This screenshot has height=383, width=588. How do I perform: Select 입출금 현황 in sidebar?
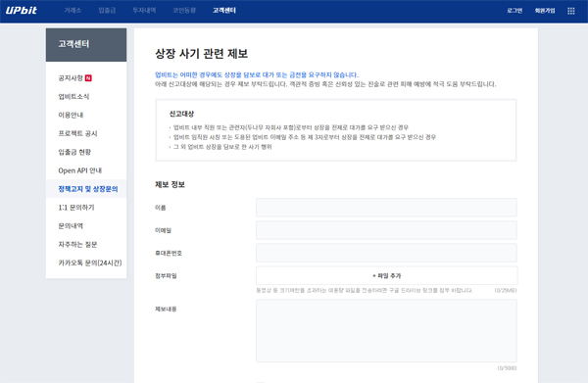pos(74,152)
